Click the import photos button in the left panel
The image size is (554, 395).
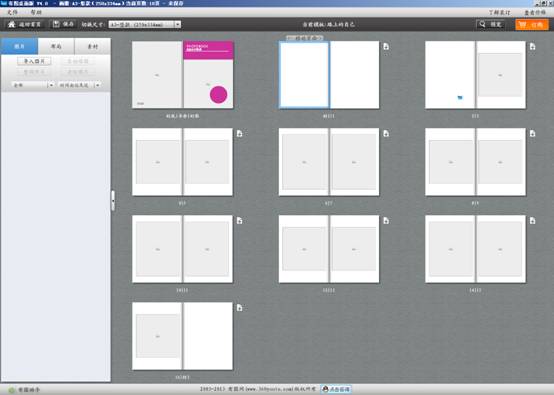34,61
